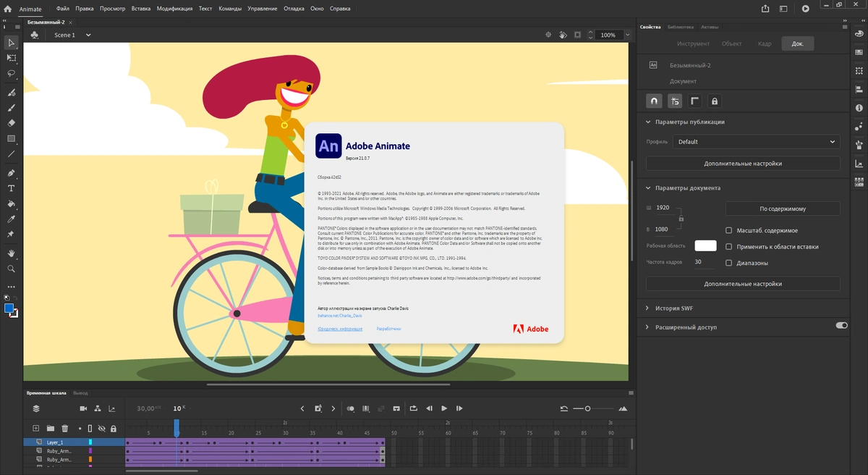Switch to the Библиотека tab
The width and height of the screenshot is (868, 475).
coord(681,27)
